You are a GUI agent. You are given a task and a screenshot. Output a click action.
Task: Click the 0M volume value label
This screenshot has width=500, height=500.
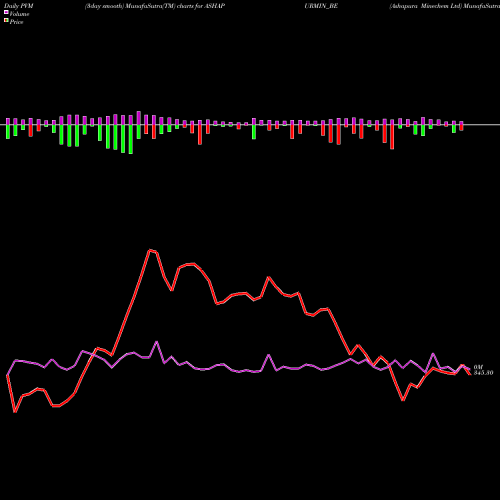pos(478,367)
